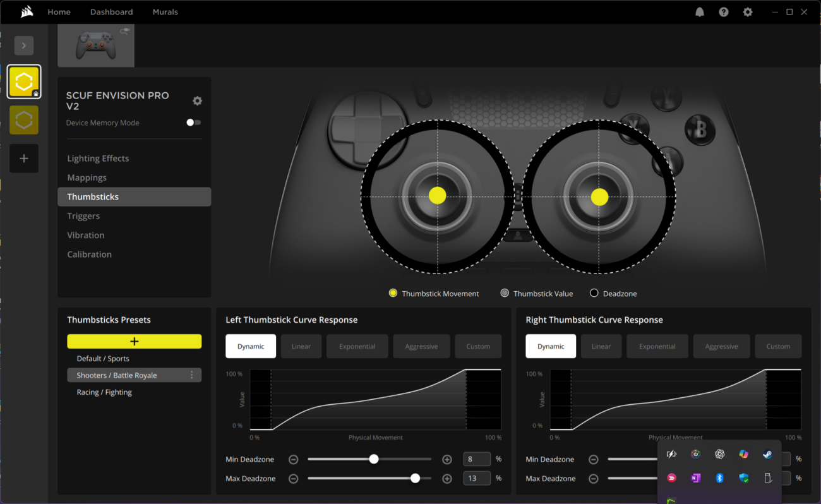This screenshot has width=821, height=504.
Task: Click the Corsair sails logo
Action: (x=27, y=11)
